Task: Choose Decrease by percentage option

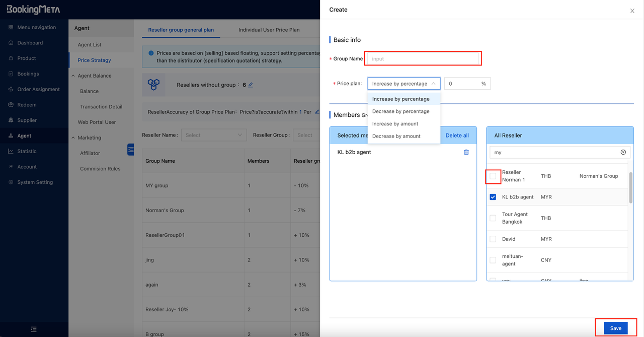Action: [x=401, y=111]
